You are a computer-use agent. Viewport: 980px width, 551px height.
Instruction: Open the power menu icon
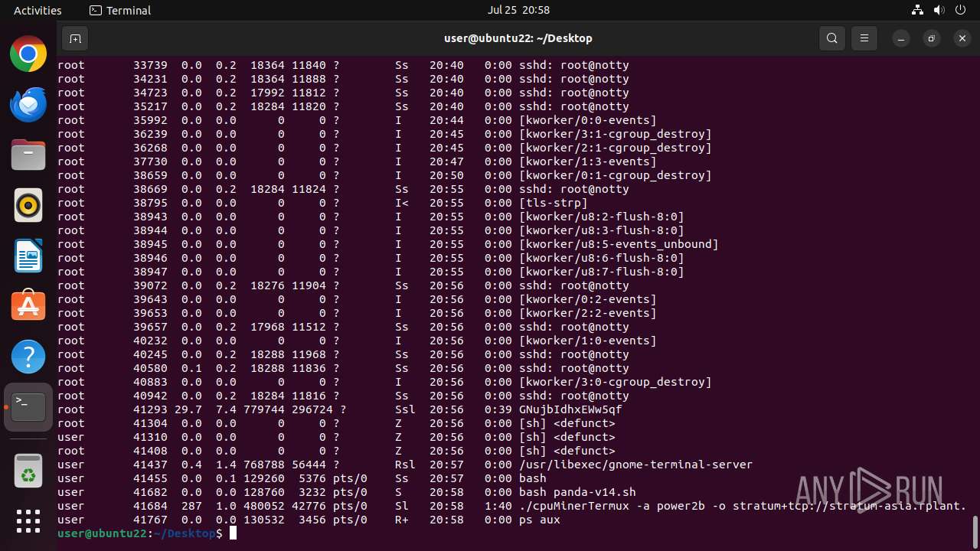click(x=960, y=10)
